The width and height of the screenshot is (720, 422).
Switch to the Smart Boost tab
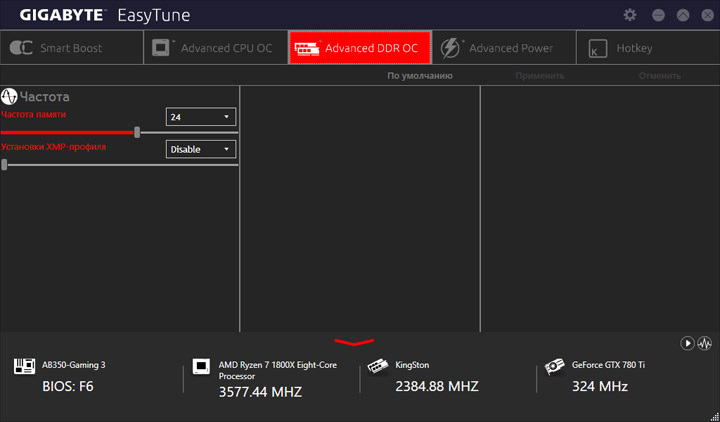[x=72, y=48]
